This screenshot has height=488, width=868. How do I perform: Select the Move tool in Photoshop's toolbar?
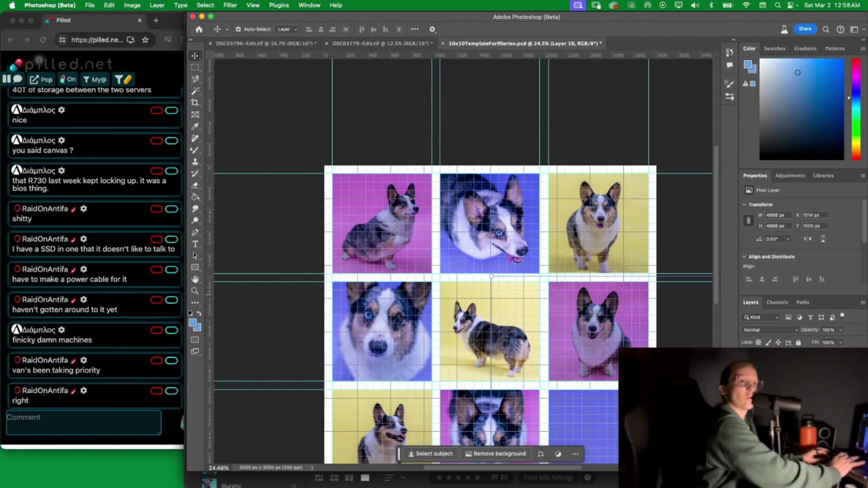tap(195, 56)
